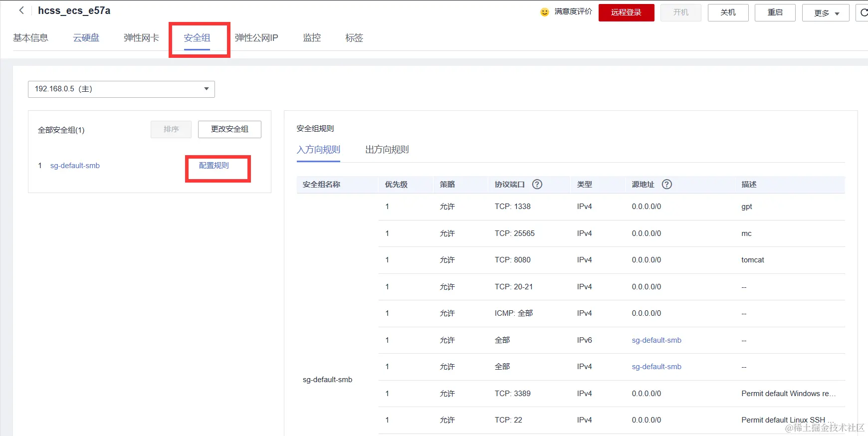Click sg-default-smb source link in IPv6 row

(x=656, y=340)
